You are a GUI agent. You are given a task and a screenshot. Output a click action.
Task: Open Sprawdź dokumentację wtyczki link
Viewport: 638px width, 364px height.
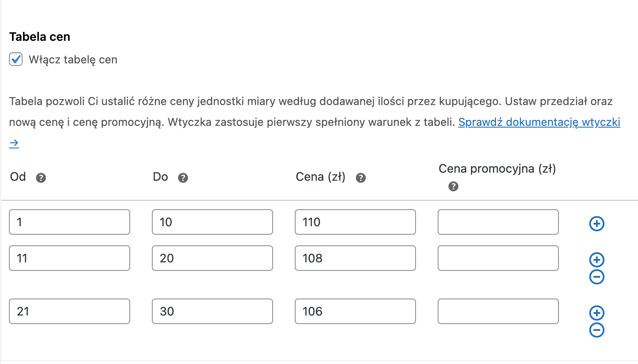539,122
